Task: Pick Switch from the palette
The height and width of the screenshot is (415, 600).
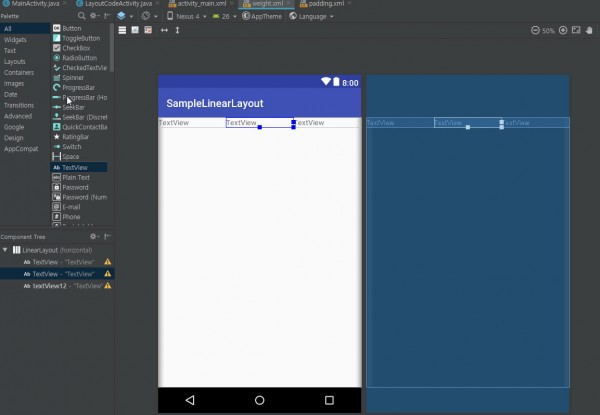Action: (80, 147)
